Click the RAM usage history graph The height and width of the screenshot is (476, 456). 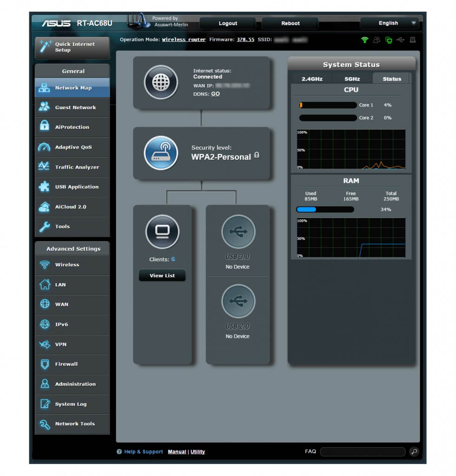coord(351,238)
